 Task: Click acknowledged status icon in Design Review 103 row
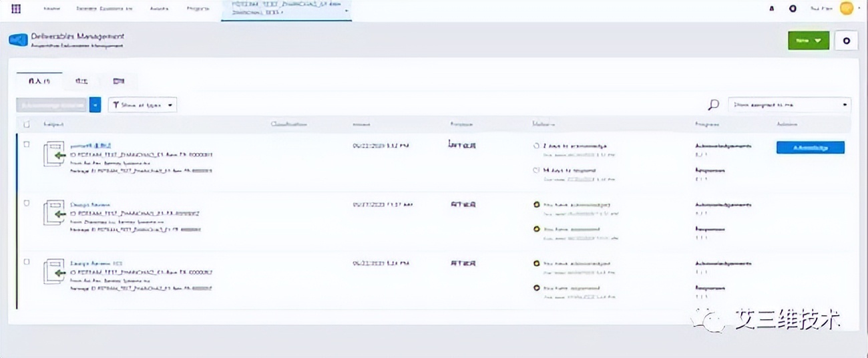[536, 264]
